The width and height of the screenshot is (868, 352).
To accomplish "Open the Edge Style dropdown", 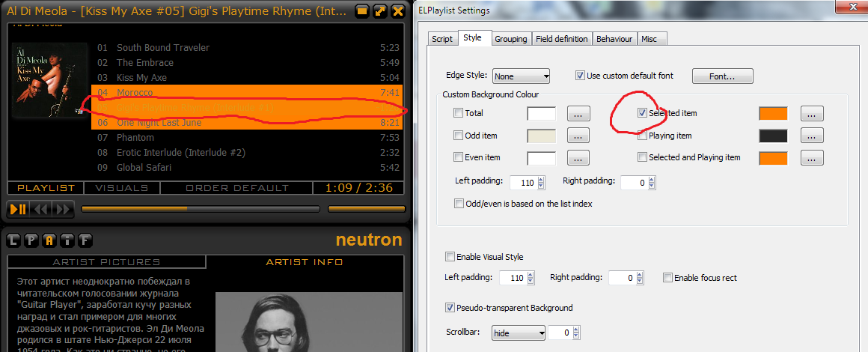I will (x=521, y=76).
